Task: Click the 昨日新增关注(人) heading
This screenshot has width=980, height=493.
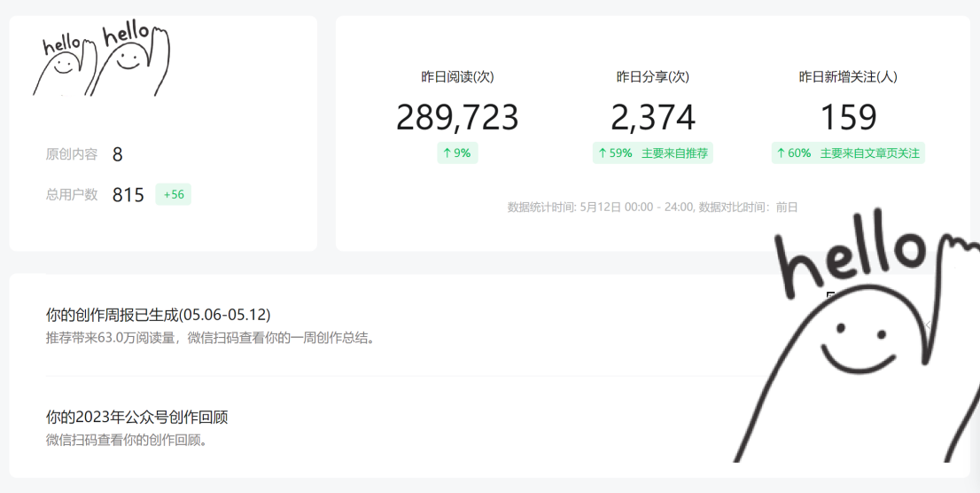Action: (848, 77)
